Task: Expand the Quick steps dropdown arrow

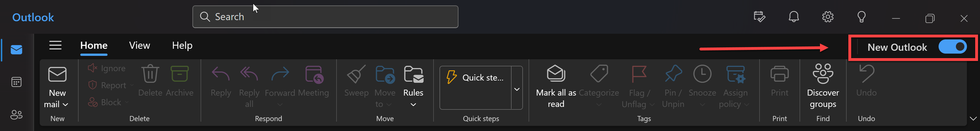Action: point(517,89)
